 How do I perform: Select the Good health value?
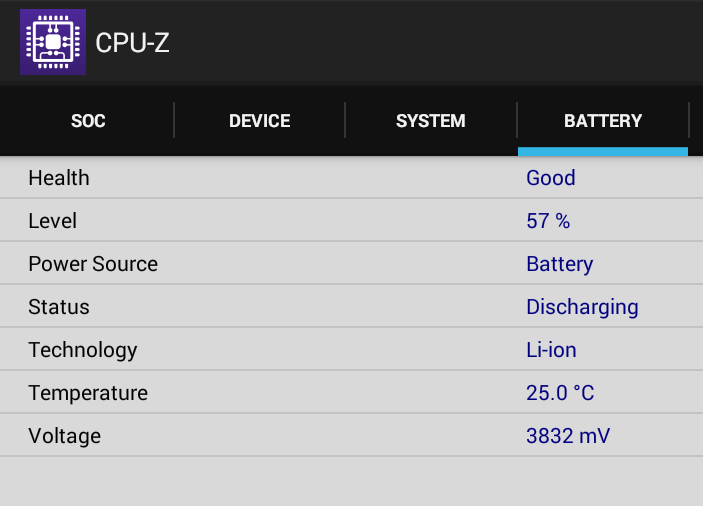pos(551,178)
